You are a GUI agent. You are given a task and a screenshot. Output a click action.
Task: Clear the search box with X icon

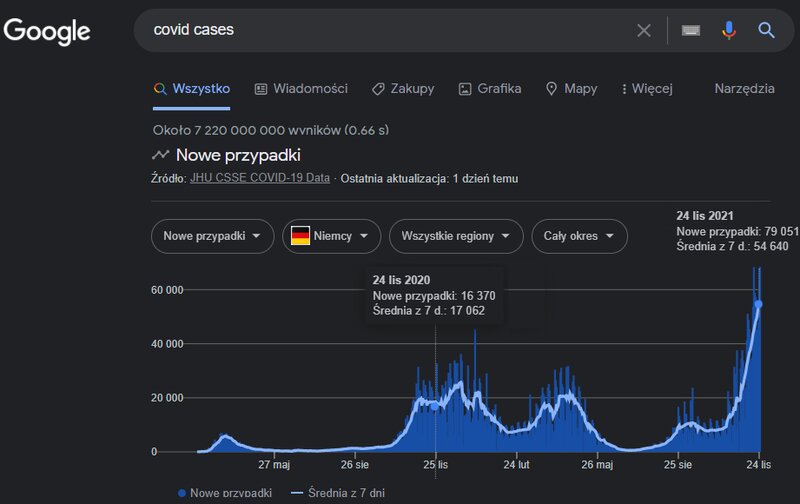(x=644, y=30)
